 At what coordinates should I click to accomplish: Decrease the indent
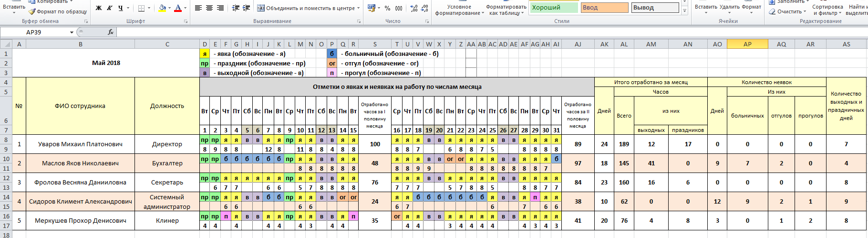[236, 8]
